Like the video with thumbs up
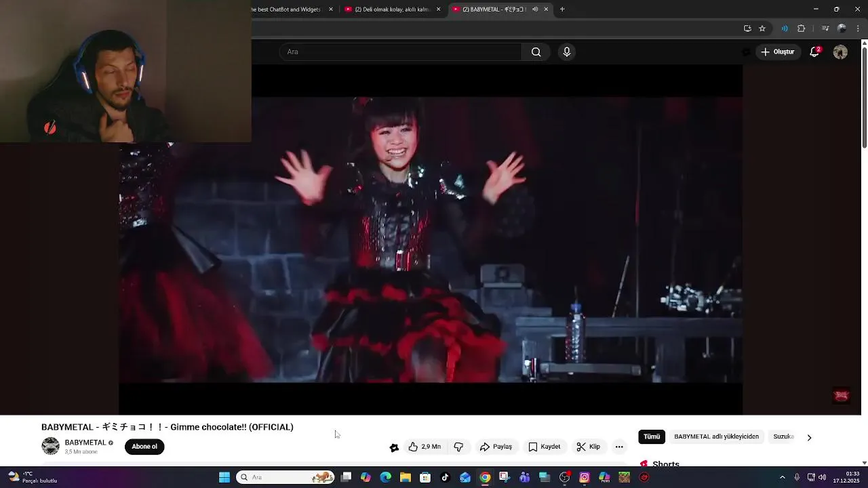Image resolution: width=868 pixels, height=488 pixels. pos(424,447)
